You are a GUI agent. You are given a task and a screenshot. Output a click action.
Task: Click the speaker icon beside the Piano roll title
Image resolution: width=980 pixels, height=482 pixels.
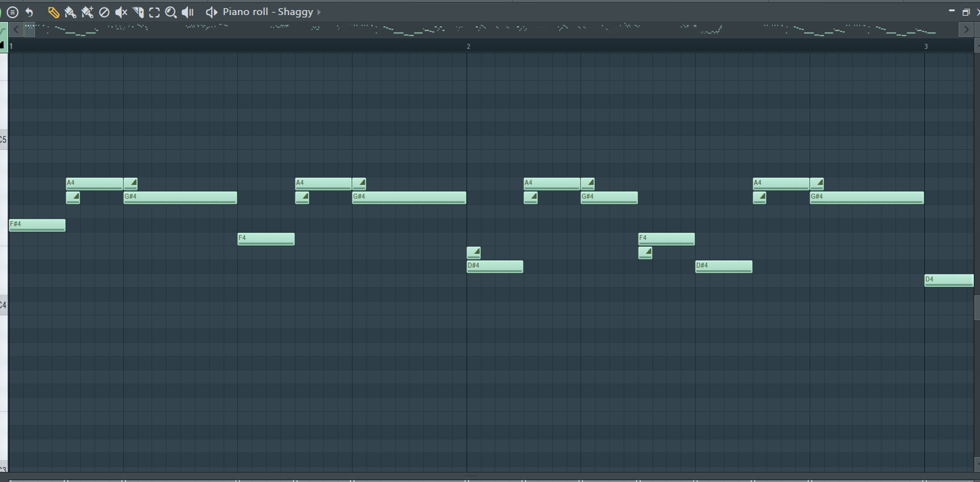[x=211, y=11]
